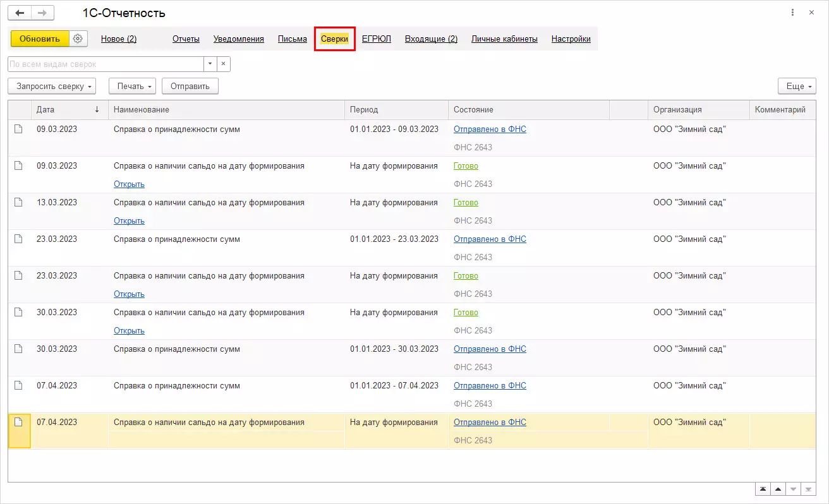Viewport: 829px width, 504px height.
Task: Click the forward navigation arrow
Action: [x=42, y=13]
